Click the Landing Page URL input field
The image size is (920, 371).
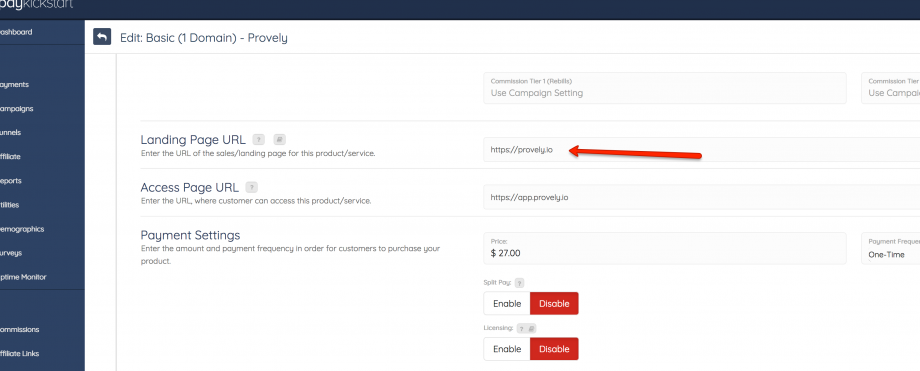(x=702, y=150)
